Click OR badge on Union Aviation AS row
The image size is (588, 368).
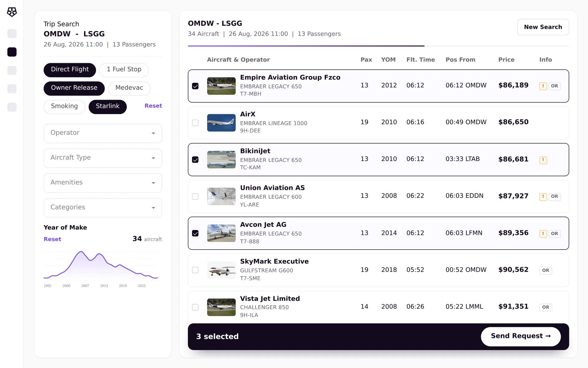coord(554,197)
